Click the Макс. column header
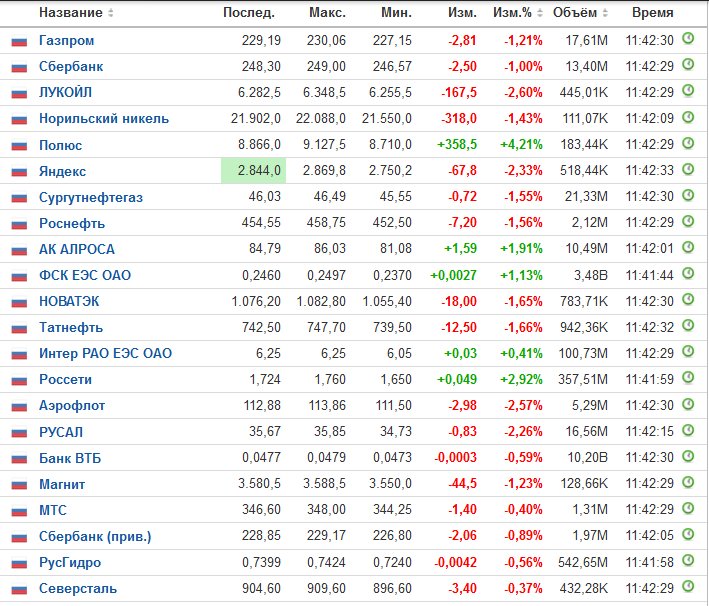 coord(327,13)
